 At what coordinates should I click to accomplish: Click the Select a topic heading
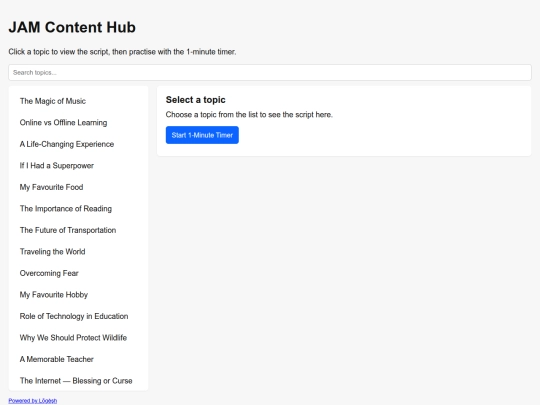pos(196,100)
